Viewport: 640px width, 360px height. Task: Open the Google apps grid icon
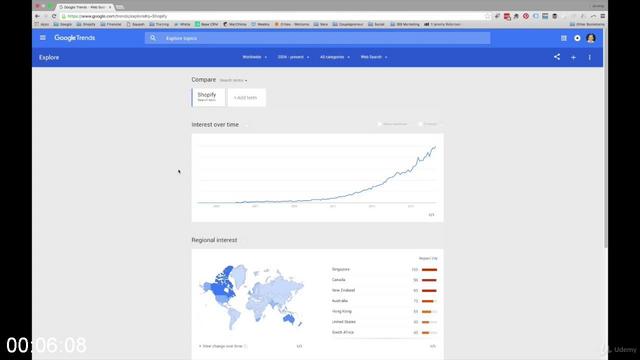click(564, 38)
